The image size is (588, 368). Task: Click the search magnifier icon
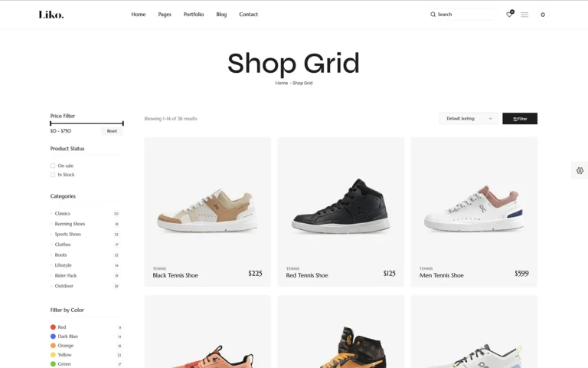point(433,15)
